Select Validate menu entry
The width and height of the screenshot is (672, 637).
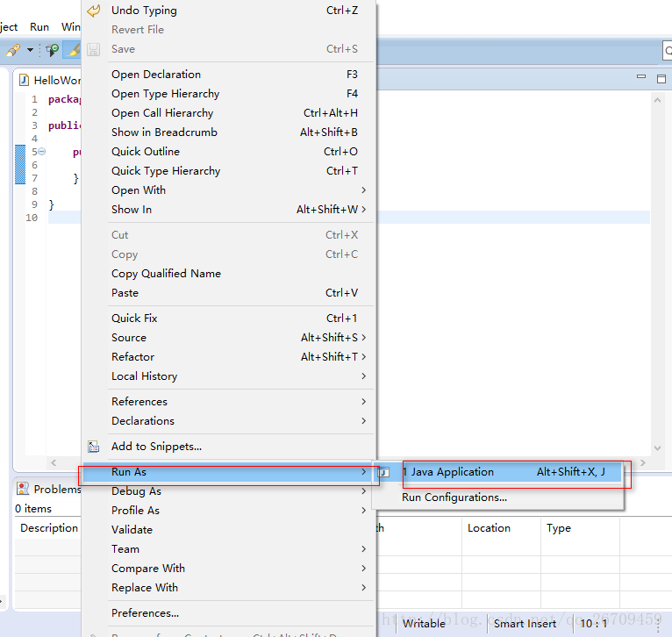[229, 530]
